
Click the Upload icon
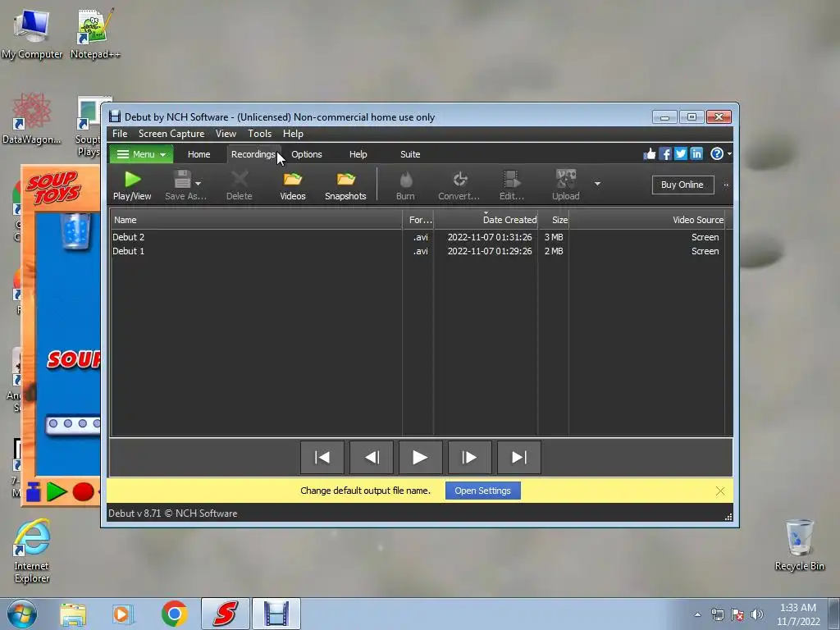566,179
